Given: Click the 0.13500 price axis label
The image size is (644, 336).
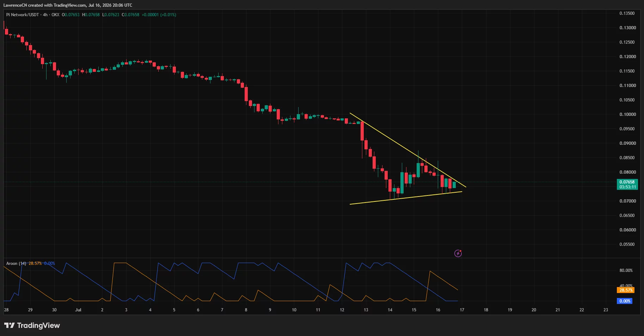Looking at the screenshot, I should (627, 13).
